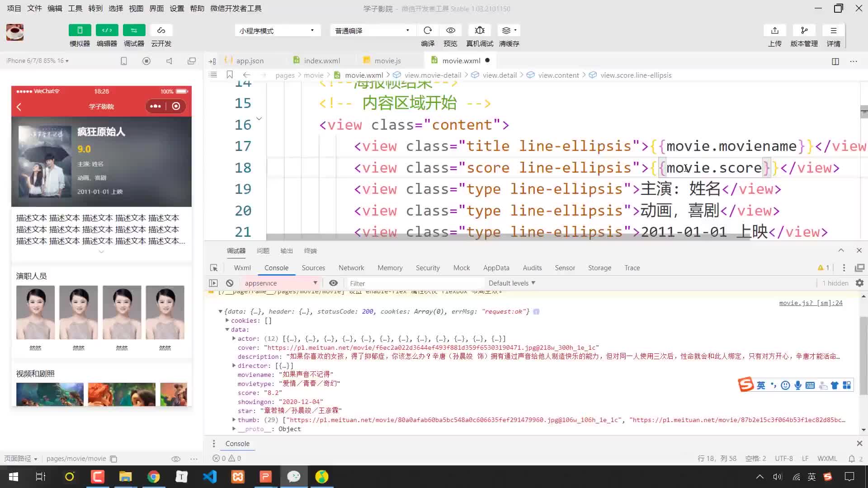Click view.content breadcrumb
868x488 pixels.
point(558,75)
